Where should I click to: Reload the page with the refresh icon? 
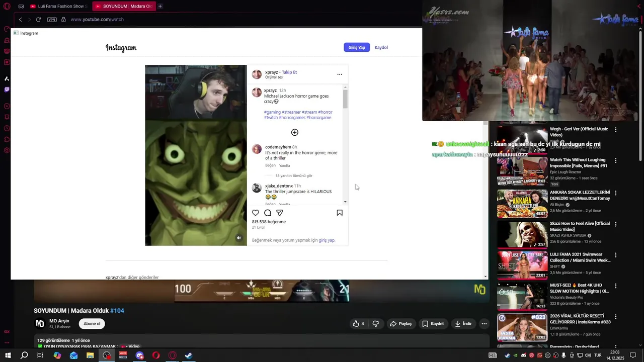coord(38,20)
